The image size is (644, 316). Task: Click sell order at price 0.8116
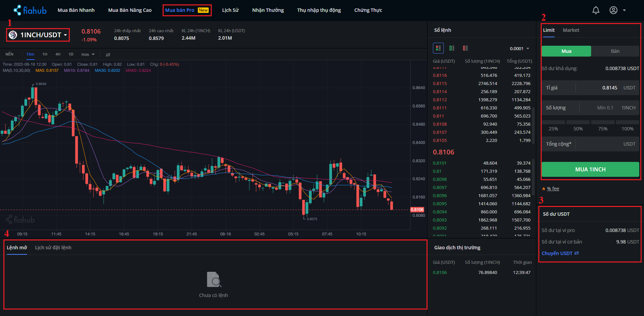482,76
